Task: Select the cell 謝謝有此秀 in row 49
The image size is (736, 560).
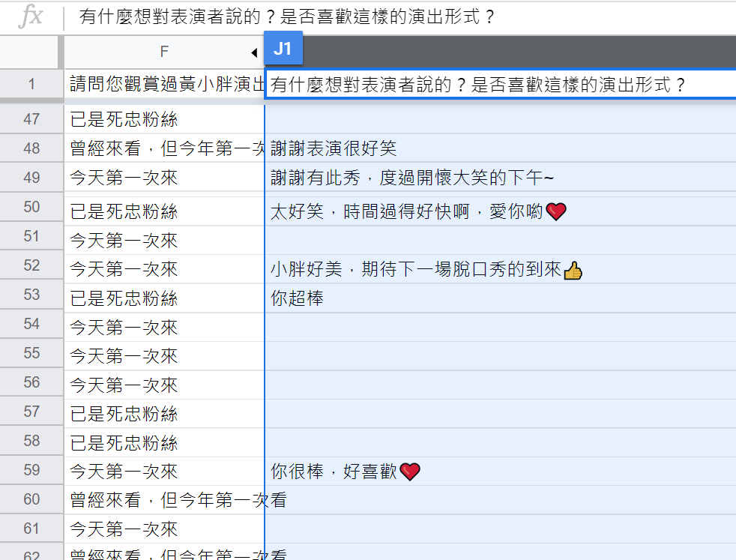Action: 411,178
